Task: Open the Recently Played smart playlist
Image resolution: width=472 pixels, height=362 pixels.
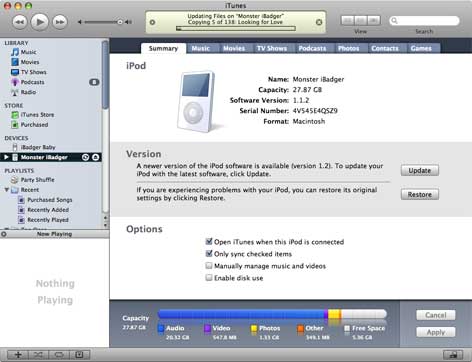Action: point(48,220)
